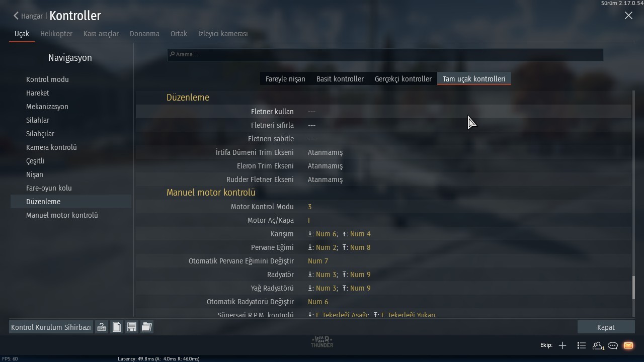The height and width of the screenshot is (362, 644).
Task: Click the new blank controls file icon
Action: click(x=117, y=327)
